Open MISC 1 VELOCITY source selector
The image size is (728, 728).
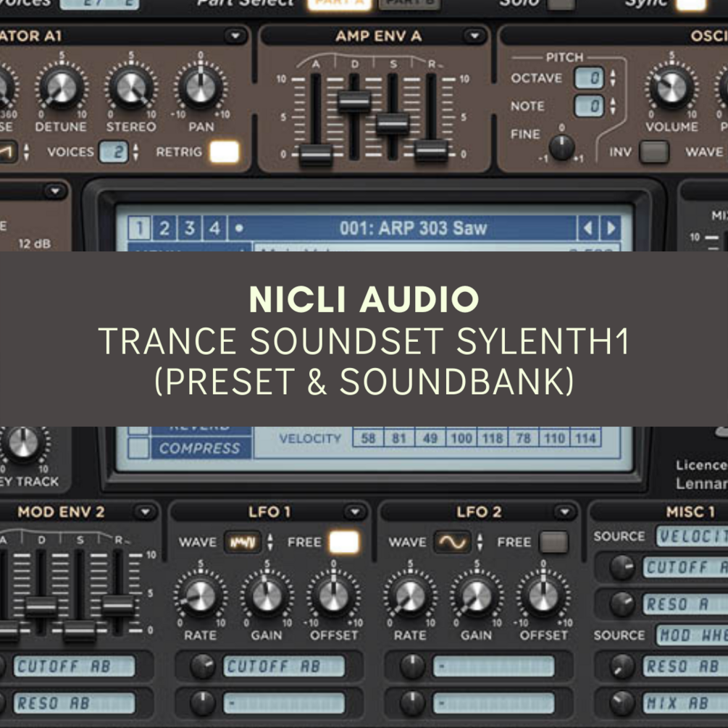pos(692,536)
